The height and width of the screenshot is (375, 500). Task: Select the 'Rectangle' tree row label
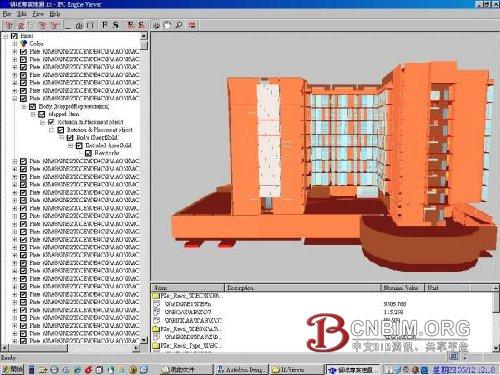pos(107,153)
